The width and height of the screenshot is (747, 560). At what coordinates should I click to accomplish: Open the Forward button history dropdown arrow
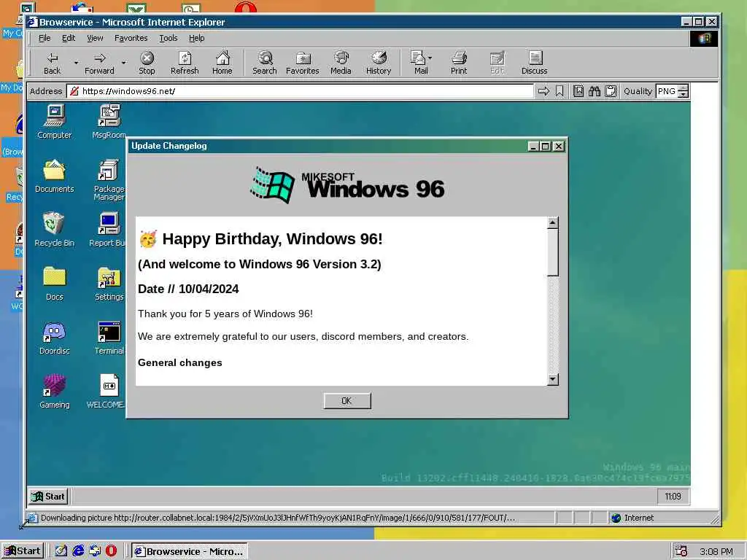coord(123,63)
